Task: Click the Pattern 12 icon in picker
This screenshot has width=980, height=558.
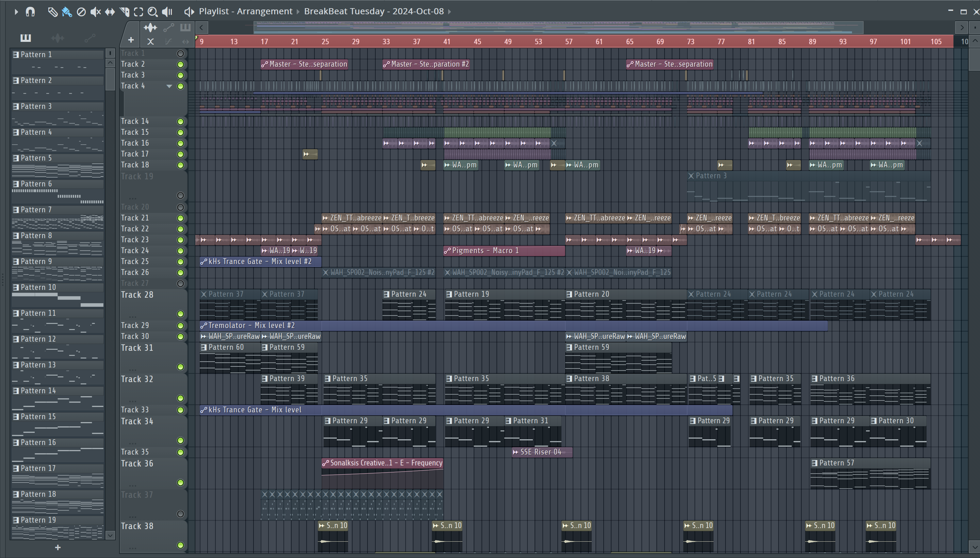Action: pyautogui.click(x=16, y=339)
